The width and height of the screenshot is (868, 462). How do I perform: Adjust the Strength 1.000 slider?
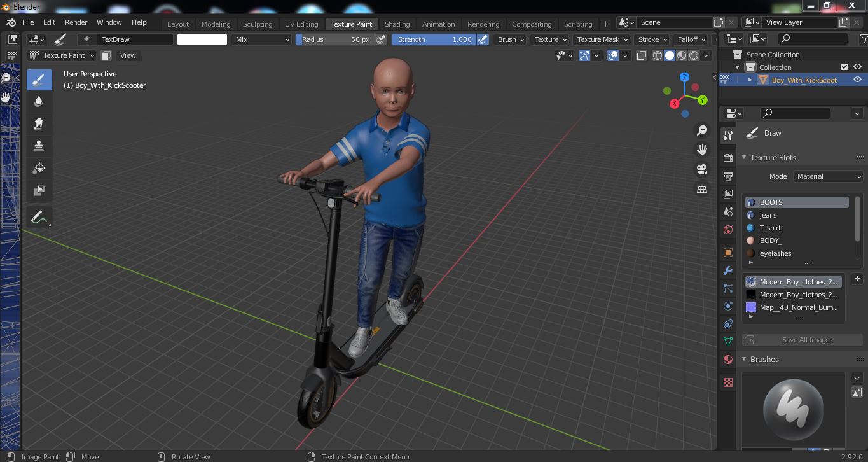click(434, 39)
